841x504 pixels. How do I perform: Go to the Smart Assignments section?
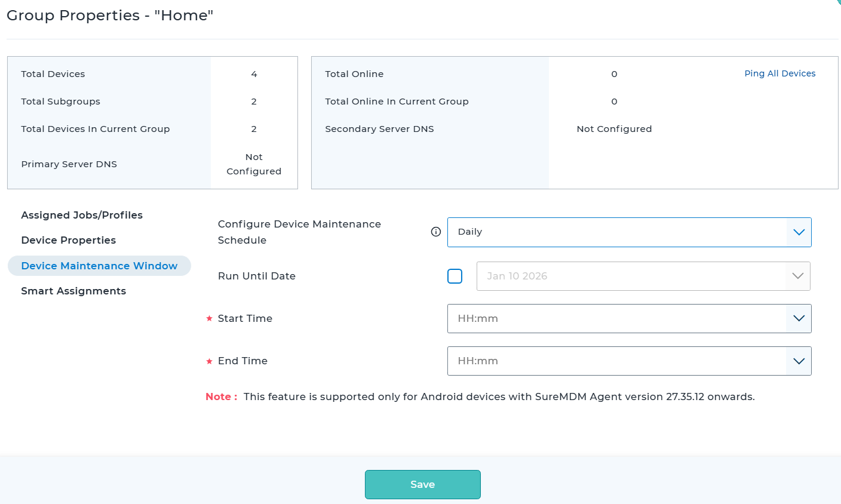[x=73, y=291]
